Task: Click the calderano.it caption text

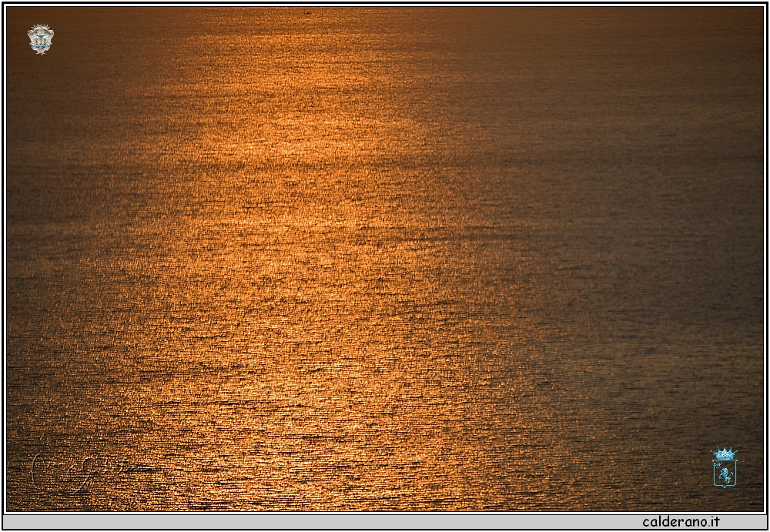Action: pyautogui.click(x=681, y=521)
